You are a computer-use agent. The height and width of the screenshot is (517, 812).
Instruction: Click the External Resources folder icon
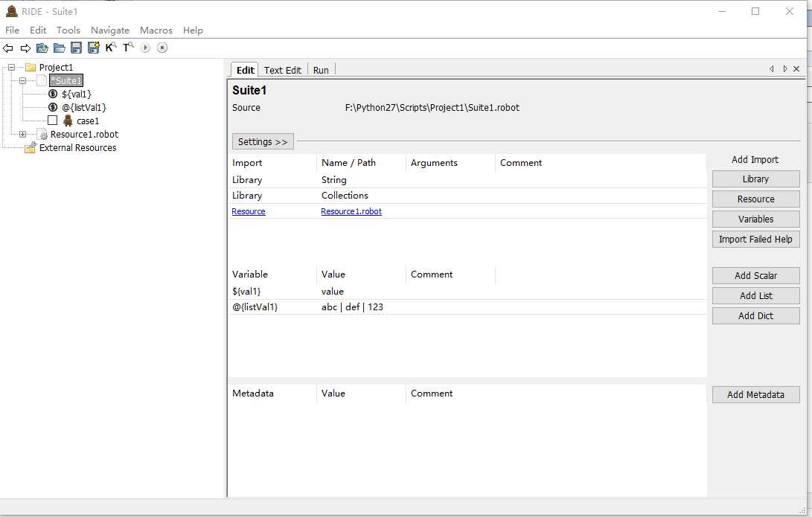tap(30, 147)
